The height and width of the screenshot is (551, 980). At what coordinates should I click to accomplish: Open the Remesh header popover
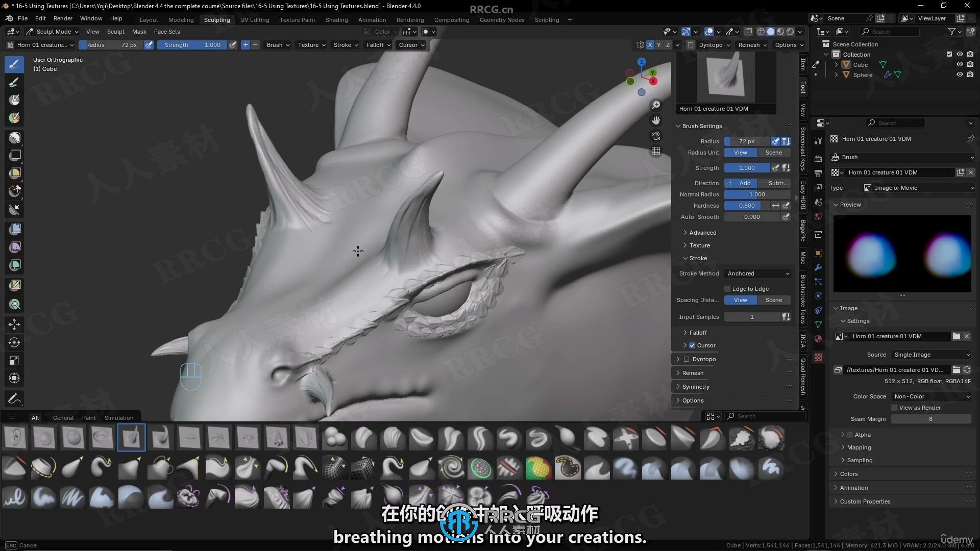752,45
